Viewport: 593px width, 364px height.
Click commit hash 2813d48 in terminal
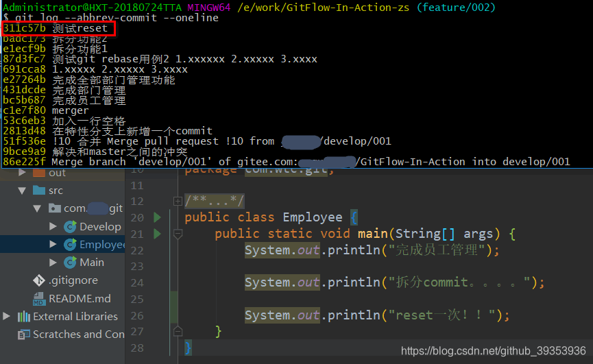tap(24, 131)
